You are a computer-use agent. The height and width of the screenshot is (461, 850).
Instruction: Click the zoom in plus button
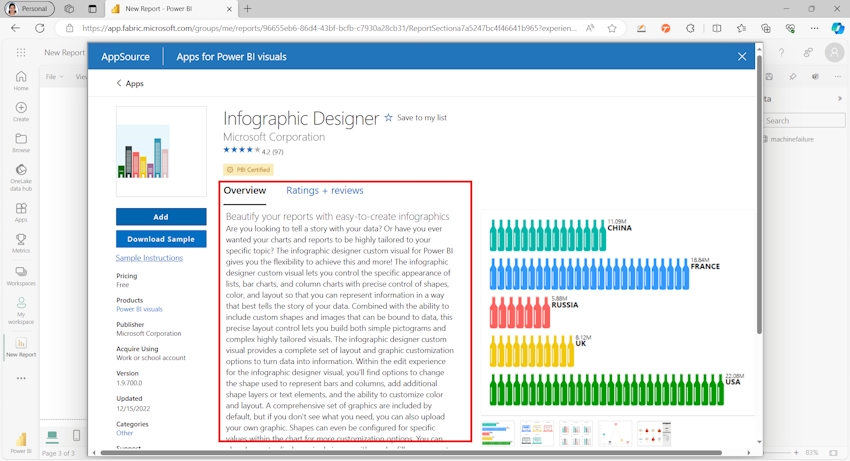tap(796, 452)
